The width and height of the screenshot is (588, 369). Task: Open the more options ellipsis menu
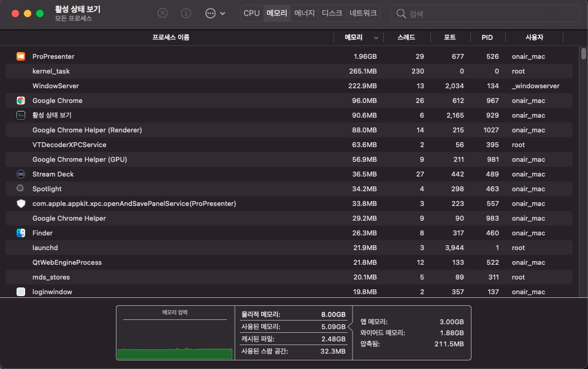coord(215,13)
